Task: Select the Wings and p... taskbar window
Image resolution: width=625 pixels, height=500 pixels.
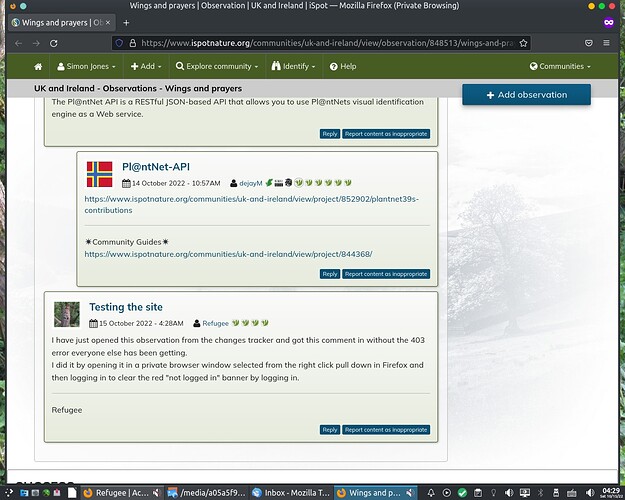Action: [375, 493]
